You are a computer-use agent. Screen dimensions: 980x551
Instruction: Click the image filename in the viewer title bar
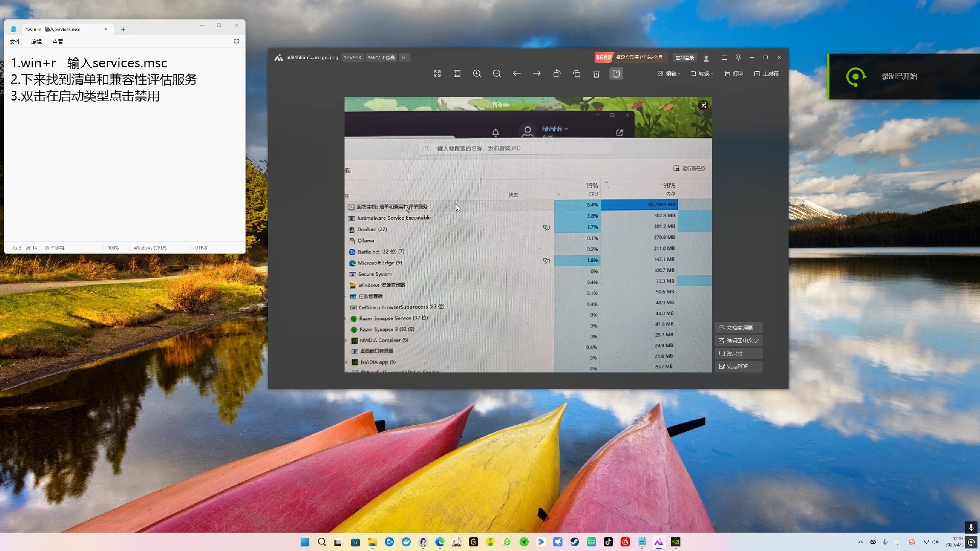coord(312,58)
